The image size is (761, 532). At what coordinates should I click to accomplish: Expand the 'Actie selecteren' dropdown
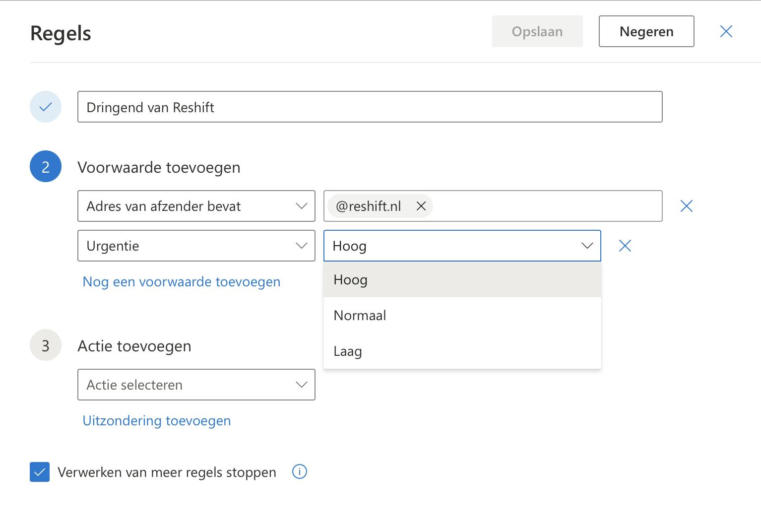[196, 385]
